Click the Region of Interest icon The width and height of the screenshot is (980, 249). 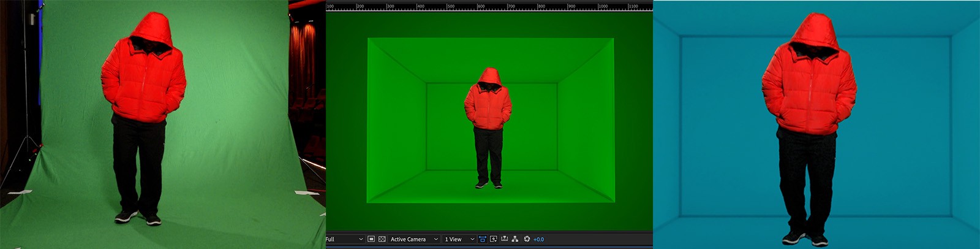[371, 239]
